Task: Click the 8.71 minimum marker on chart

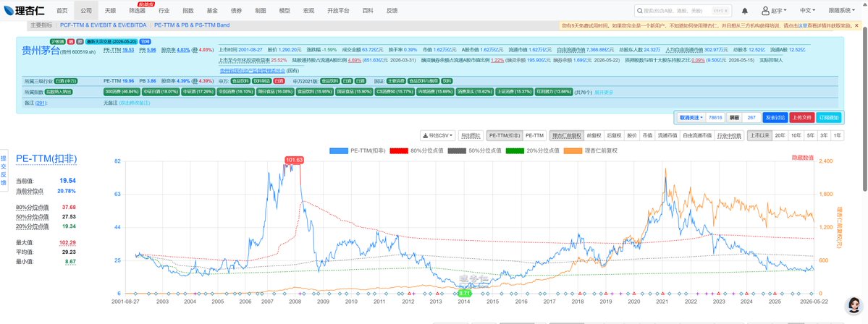Action: [x=465, y=294]
